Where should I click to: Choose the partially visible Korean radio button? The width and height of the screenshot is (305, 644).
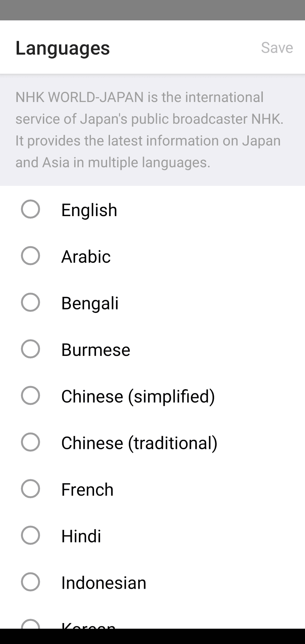pos(30,624)
